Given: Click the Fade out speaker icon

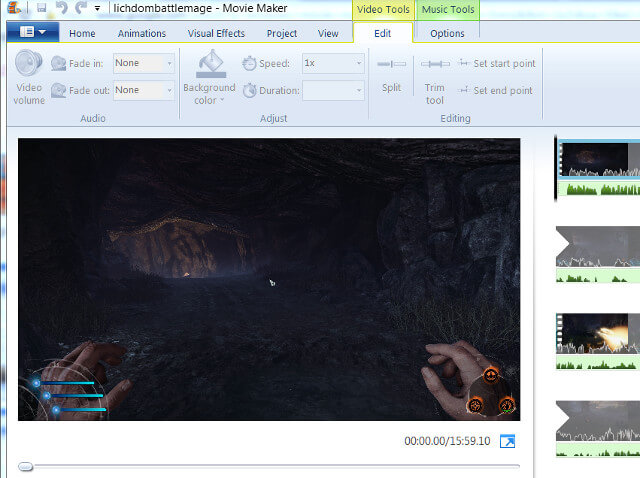Looking at the screenshot, I should coord(58,90).
